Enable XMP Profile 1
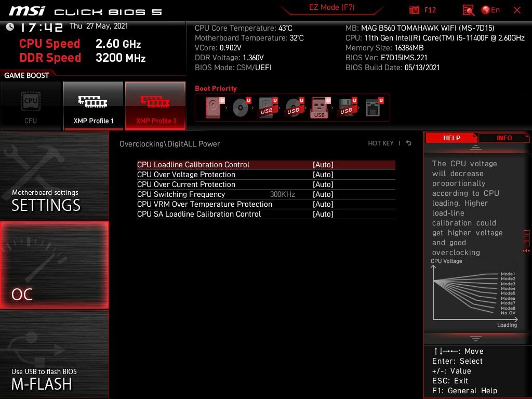 [94, 106]
